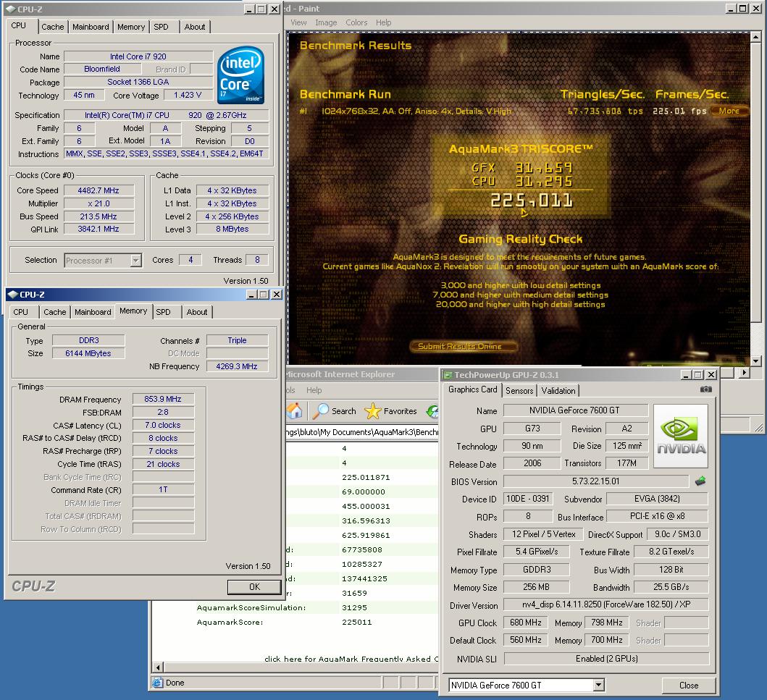767x700 pixels.
Task: Click the top CPU-Z window title icon
Action: click(x=11, y=9)
